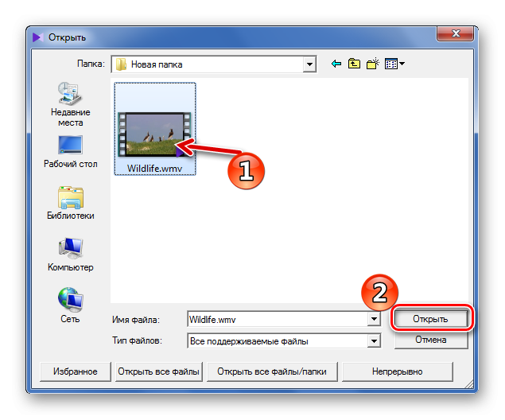
Task: Click the Back navigation arrow icon
Action: pyautogui.click(x=336, y=64)
